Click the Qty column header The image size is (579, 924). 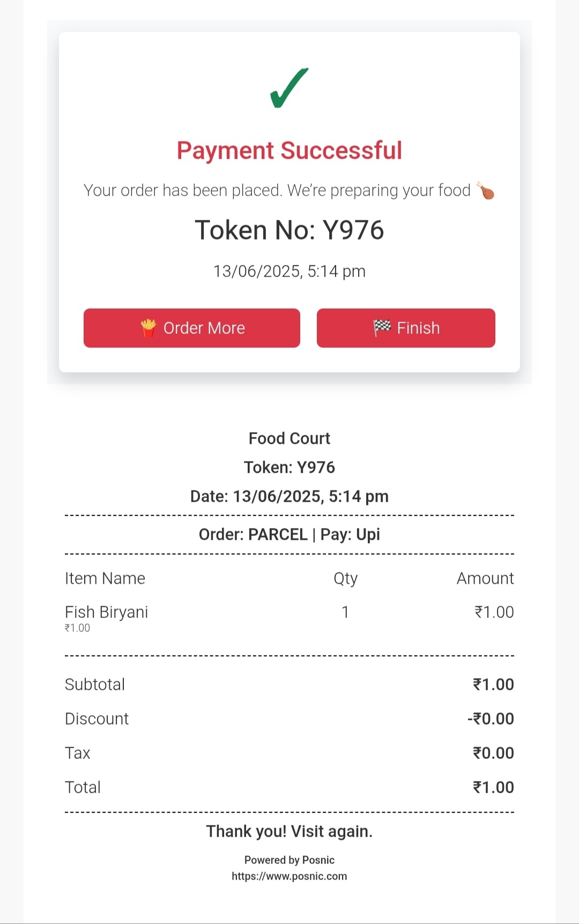coord(345,578)
